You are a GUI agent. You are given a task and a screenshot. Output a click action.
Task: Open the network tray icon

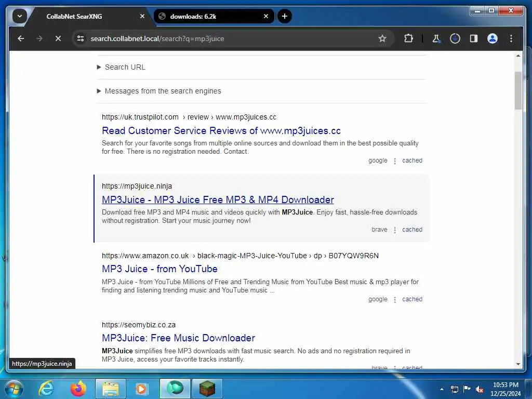(x=455, y=389)
